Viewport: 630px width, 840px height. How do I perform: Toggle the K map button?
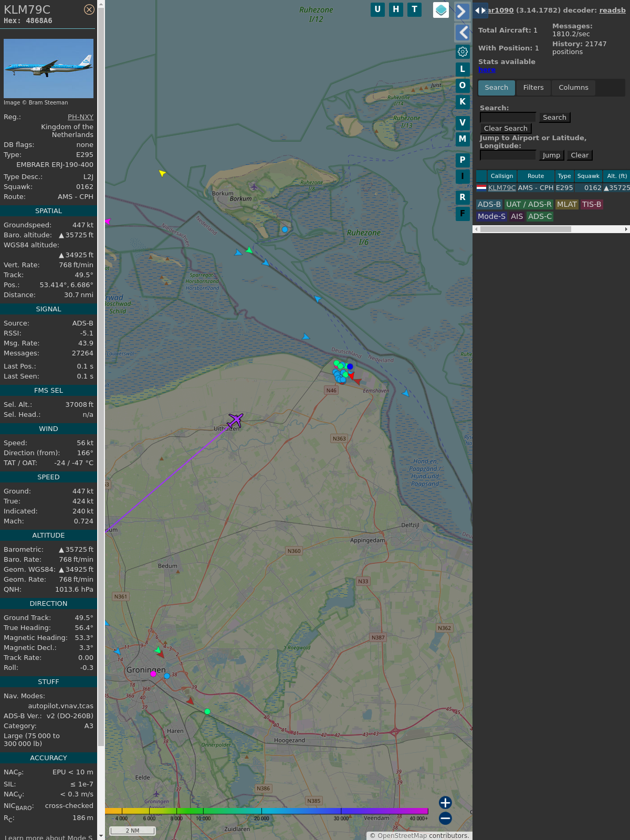click(463, 102)
